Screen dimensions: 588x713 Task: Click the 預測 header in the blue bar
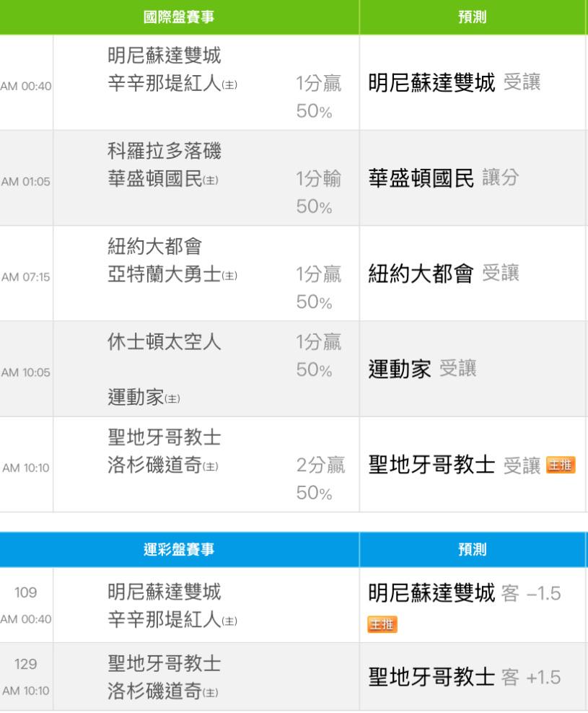pyautogui.click(x=473, y=549)
